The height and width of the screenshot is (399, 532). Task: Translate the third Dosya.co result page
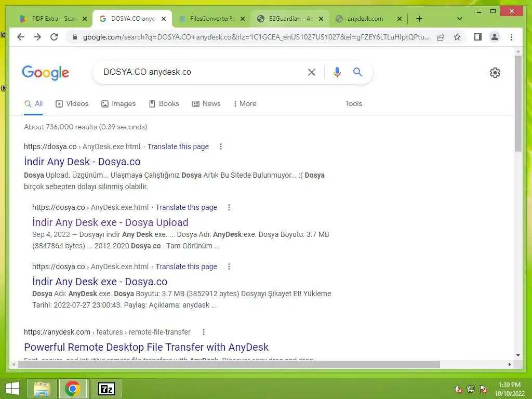click(187, 267)
